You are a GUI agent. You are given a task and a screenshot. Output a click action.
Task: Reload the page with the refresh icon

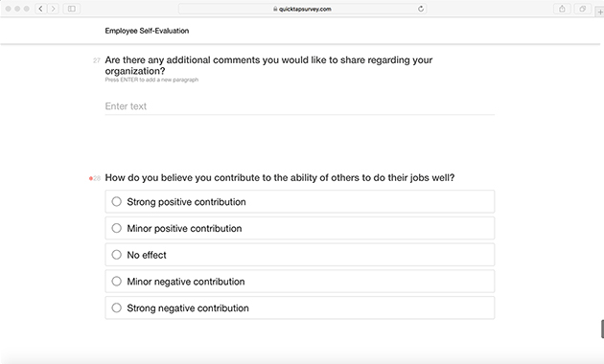[x=421, y=9]
